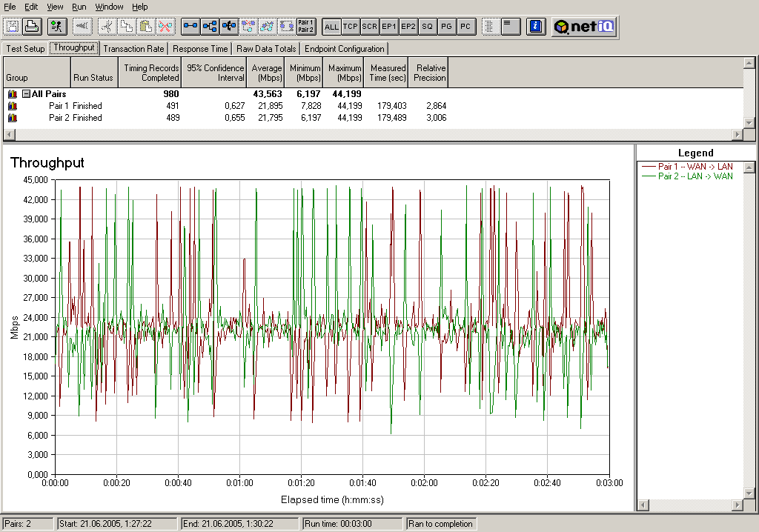Click the Cut scissors toolbar icon

107,27
